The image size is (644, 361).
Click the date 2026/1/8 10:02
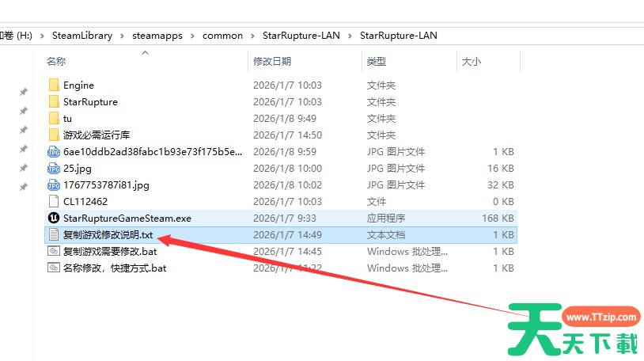(287, 185)
